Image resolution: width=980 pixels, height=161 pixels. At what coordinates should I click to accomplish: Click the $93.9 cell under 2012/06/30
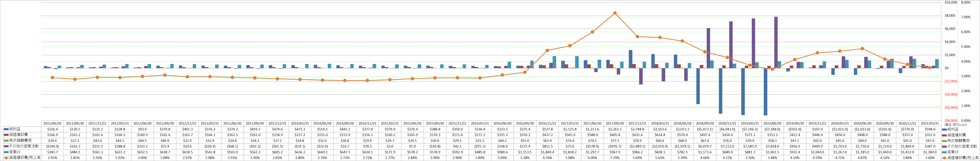point(142,129)
